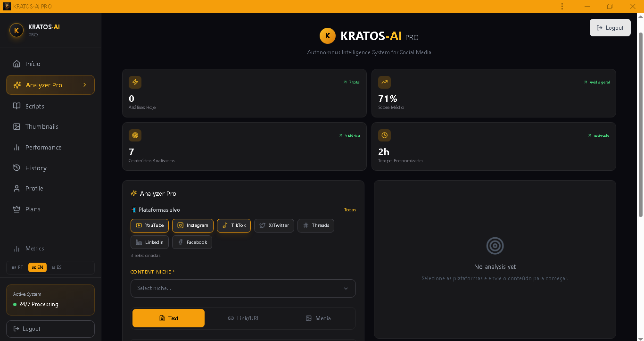
Task: Open the Início home icon
Action: point(16,64)
